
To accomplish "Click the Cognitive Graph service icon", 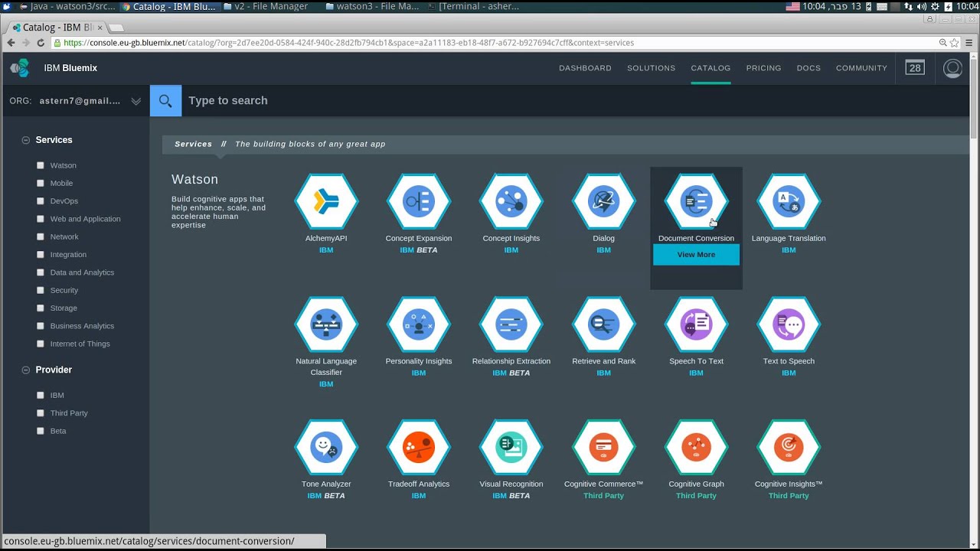I will (x=696, y=447).
